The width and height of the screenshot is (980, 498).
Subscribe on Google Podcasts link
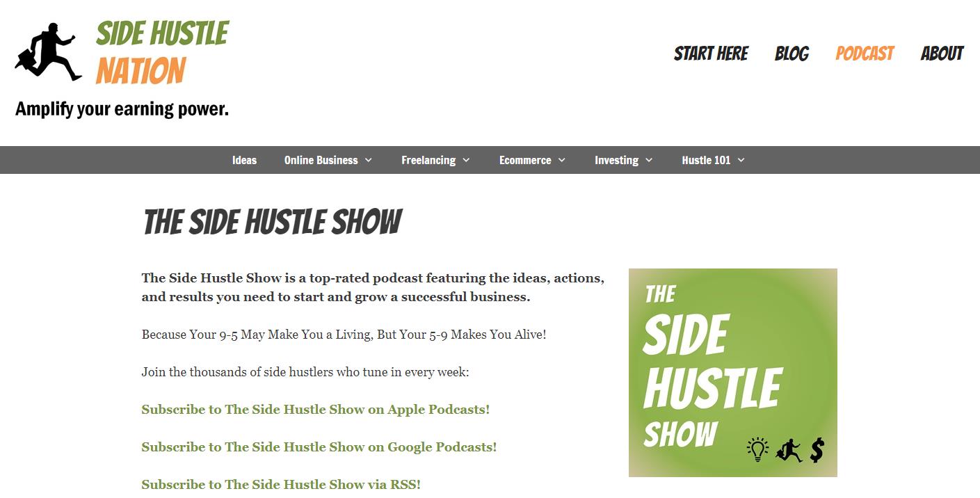pos(319,447)
